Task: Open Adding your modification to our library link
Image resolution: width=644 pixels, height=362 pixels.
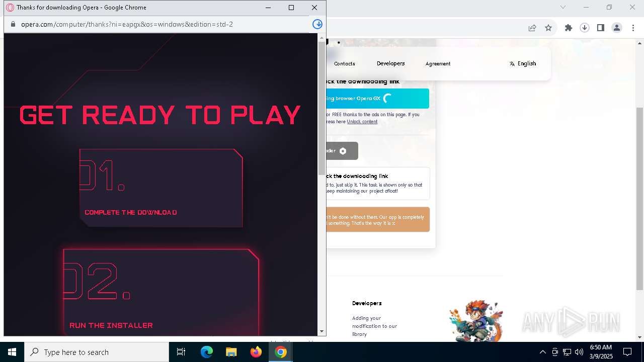Action: point(375,326)
